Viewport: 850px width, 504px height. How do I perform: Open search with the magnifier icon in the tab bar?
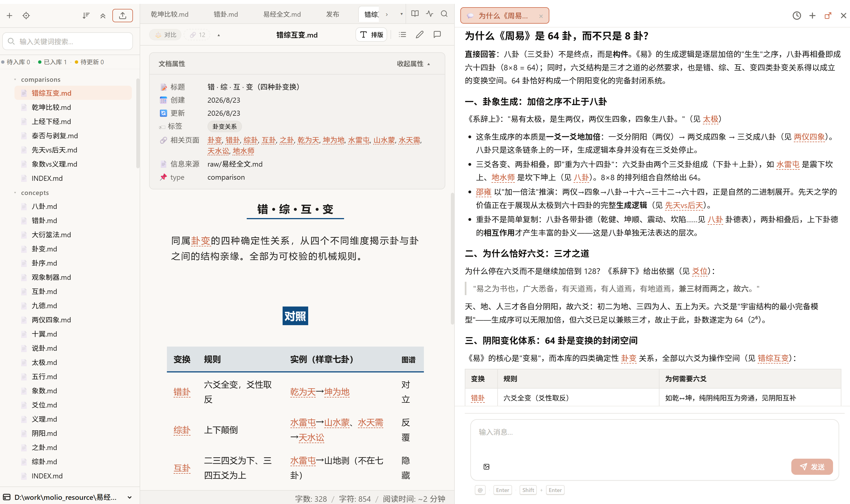coord(444,14)
